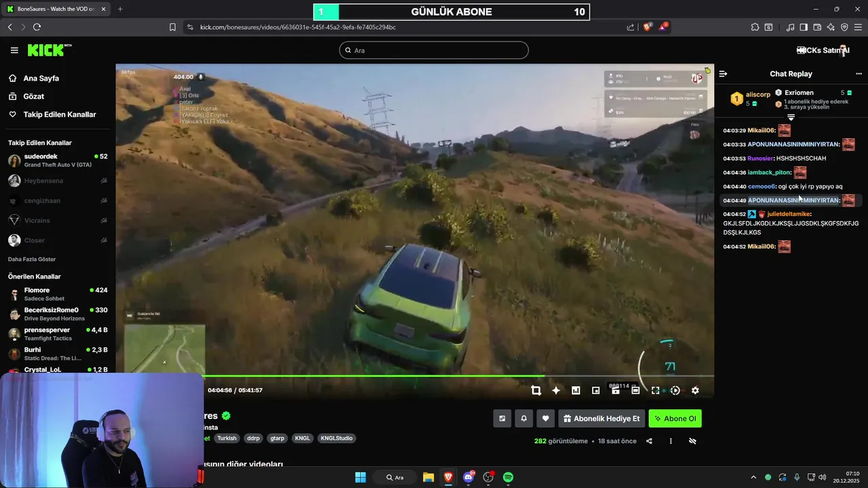Viewport: 868px width, 488px height.
Task: Open the video's three-dot options menu
Action: click(671, 441)
